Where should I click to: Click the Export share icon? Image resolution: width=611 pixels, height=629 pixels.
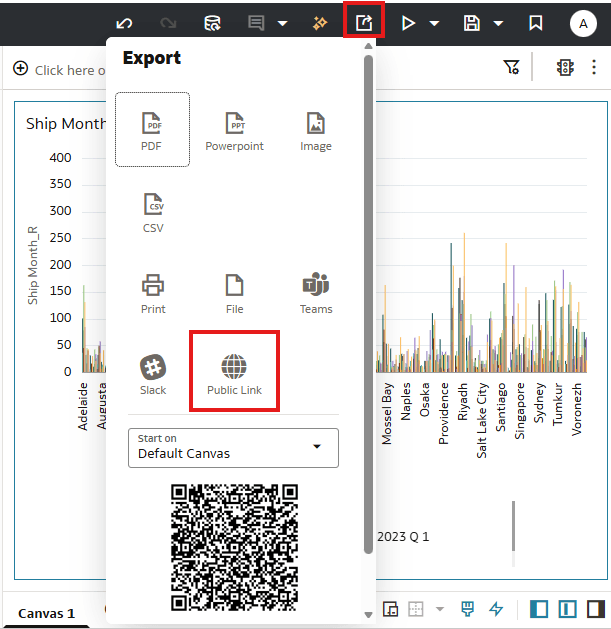[364, 23]
